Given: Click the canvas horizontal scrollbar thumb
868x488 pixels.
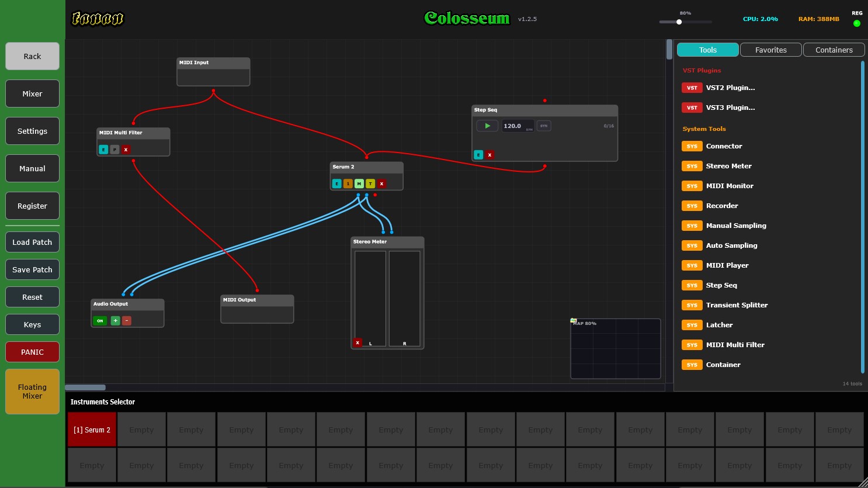Looking at the screenshot, I should (85, 387).
